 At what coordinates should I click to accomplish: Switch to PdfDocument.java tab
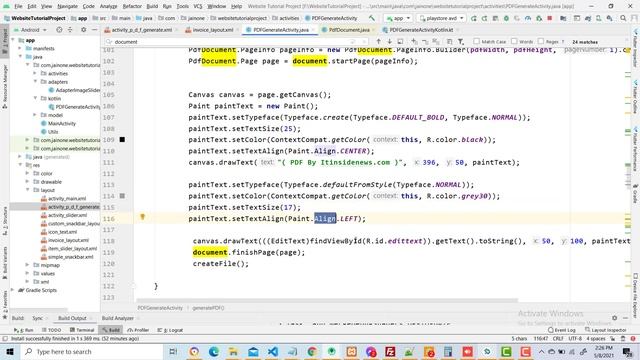[x=349, y=30]
